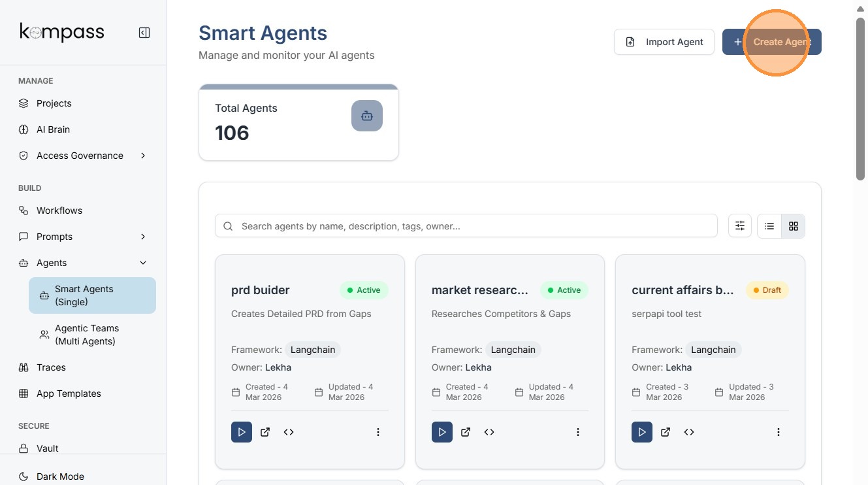Toggle Dark Mode
Screen dimensions: 868x485
60,477
